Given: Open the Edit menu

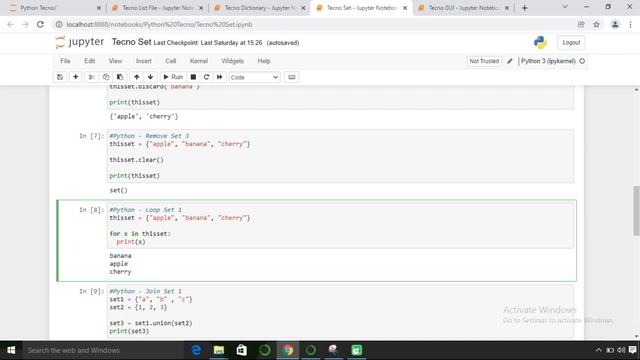Looking at the screenshot, I should 89,61.
